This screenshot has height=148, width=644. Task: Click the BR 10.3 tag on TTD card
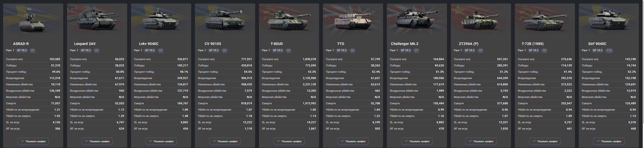[x=342, y=50]
